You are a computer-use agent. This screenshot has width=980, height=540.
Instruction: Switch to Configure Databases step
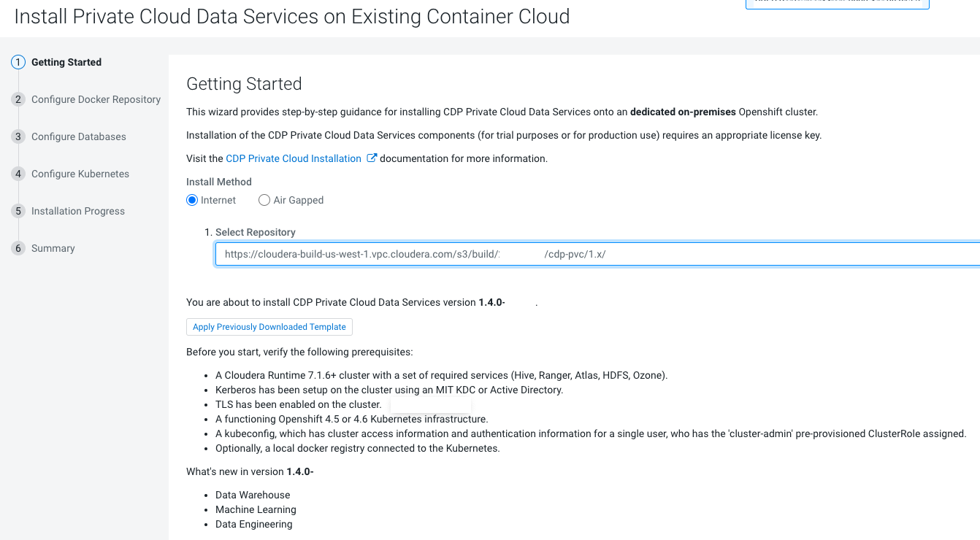(x=79, y=137)
